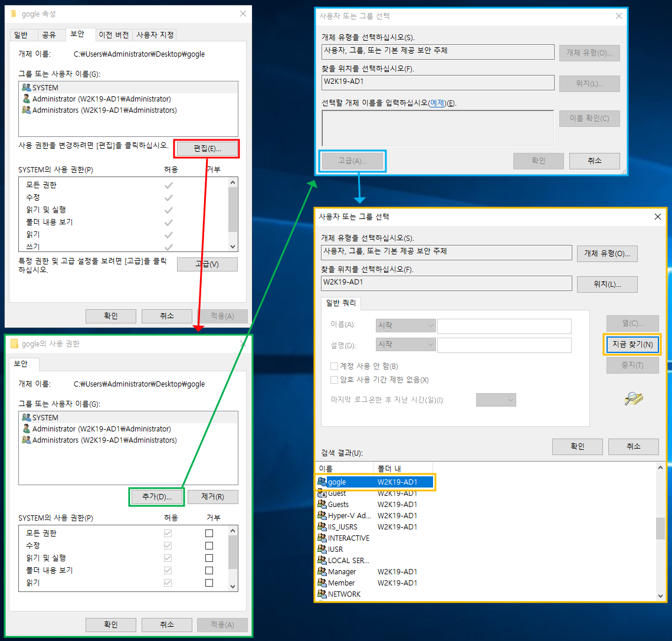Toggle the 수정 allow checkbox in permissions
This screenshot has width=672, height=641.
click(168, 546)
